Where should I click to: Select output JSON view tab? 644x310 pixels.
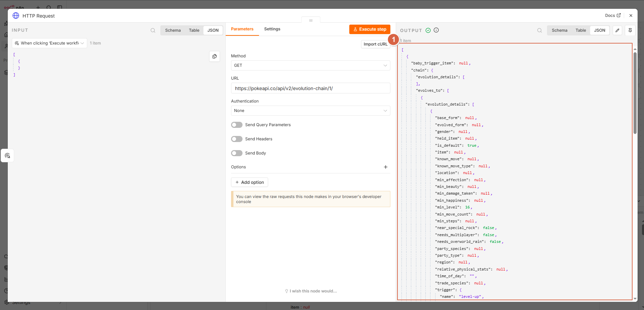click(x=600, y=30)
